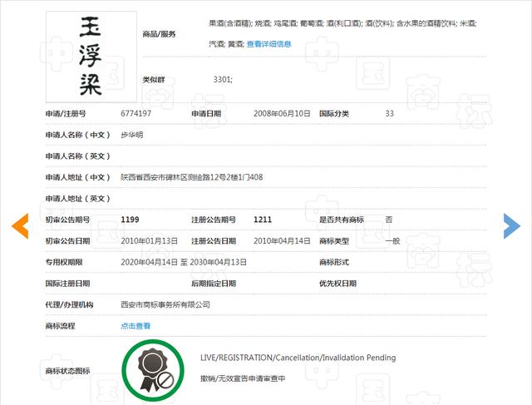
Task: Select the 商品/服务 label
Action: (x=159, y=34)
